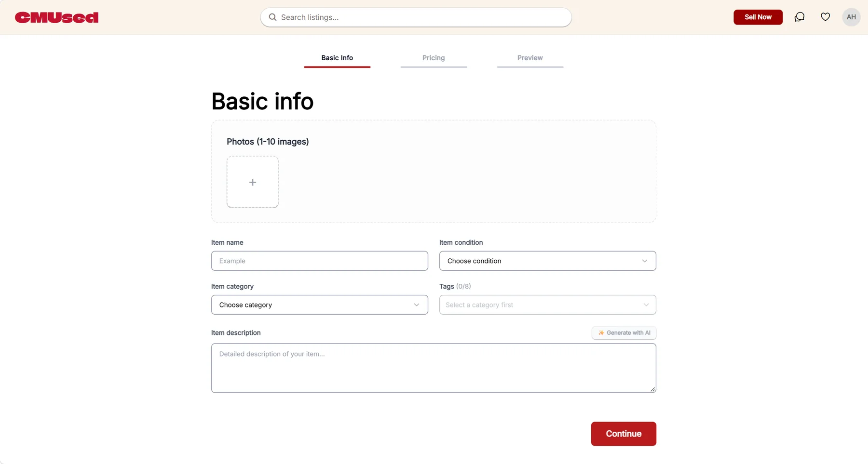Go to the Preview step
Image resolution: width=868 pixels, height=464 pixels.
[530, 60]
